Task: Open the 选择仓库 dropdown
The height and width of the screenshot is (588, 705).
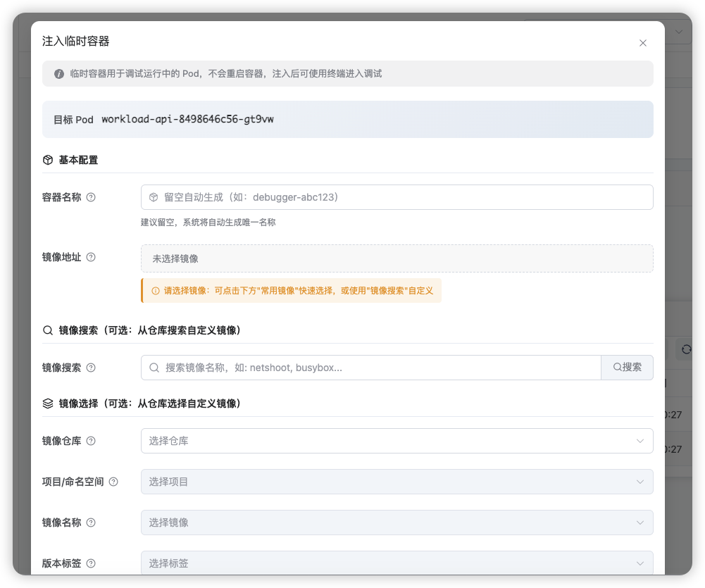Action: (x=397, y=441)
